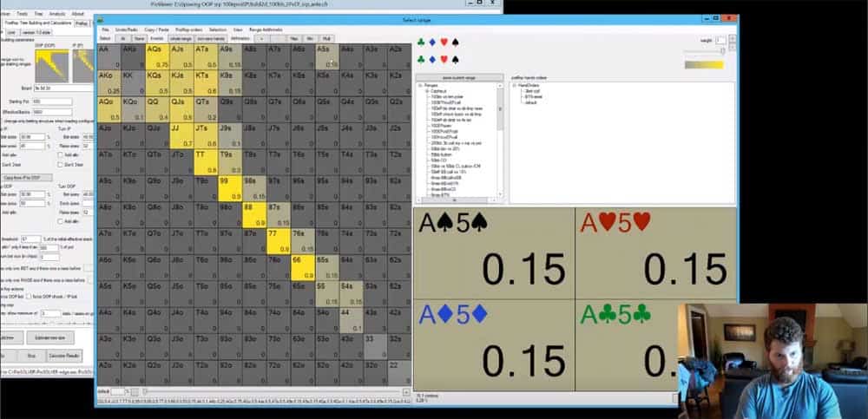Click the whole range button
The height and width of the screenshot is (419, 868).
pos(181,39)
